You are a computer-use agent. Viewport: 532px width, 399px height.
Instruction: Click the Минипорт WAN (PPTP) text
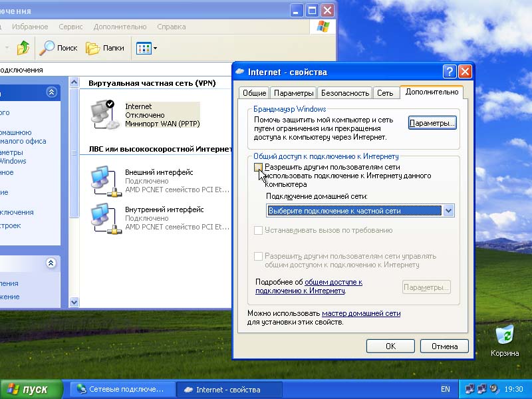(x=162, y=124)
